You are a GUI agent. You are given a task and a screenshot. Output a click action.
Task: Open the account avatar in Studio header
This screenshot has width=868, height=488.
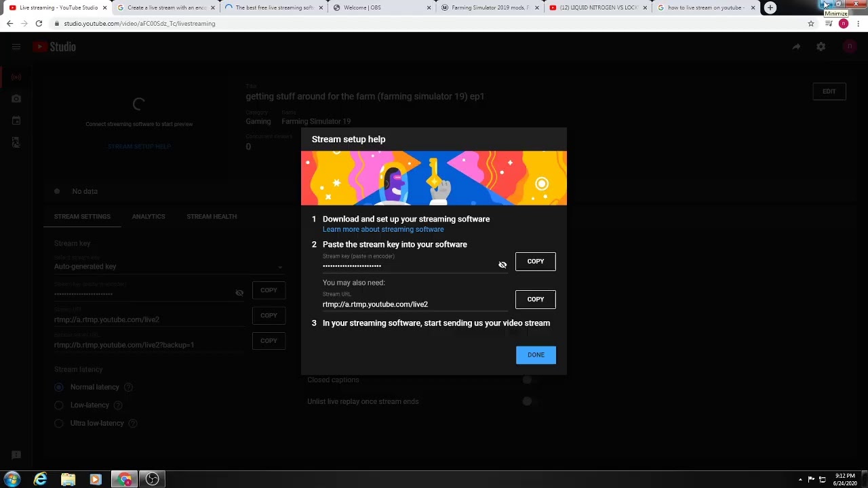pos(850,47)
